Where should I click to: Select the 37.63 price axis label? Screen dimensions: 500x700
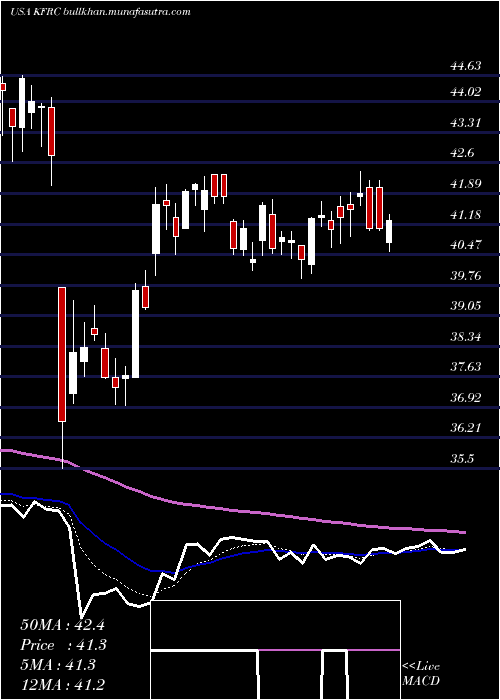coord(466,367)
